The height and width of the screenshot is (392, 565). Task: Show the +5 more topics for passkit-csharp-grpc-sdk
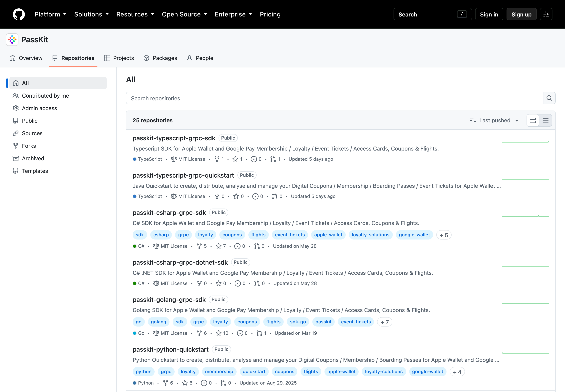(x=444, y=235)
